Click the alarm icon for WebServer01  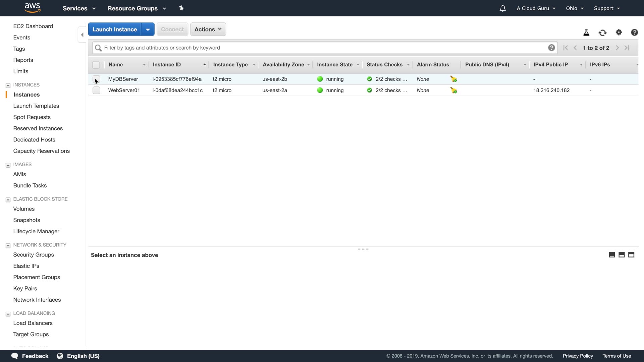click(453, 90)
